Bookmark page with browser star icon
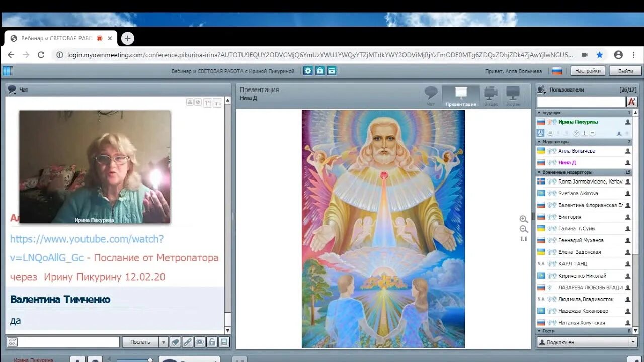Screen dimensions: 644x362 click(x=600, y=55)
